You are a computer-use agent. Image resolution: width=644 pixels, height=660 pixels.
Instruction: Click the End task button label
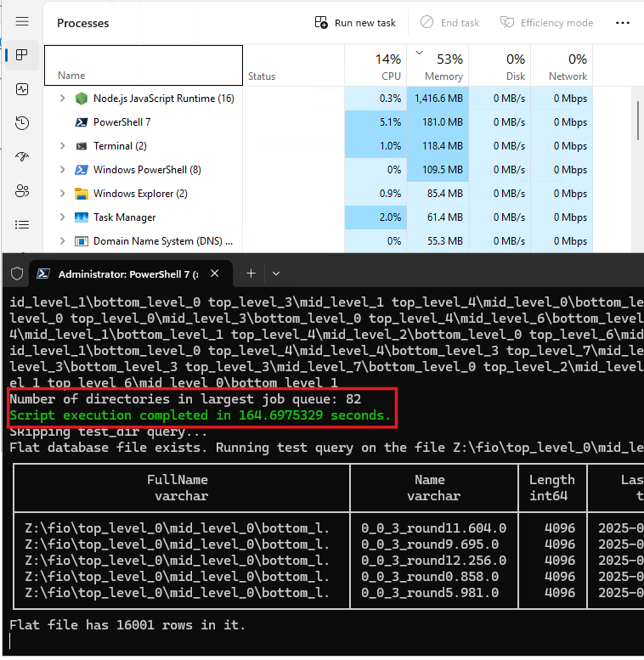(x=460, y=23)
